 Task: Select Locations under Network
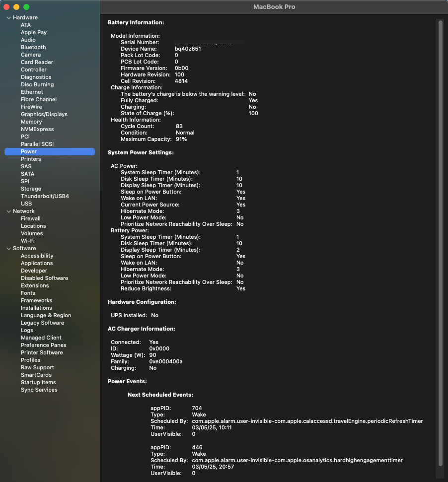tap(33, 226)
